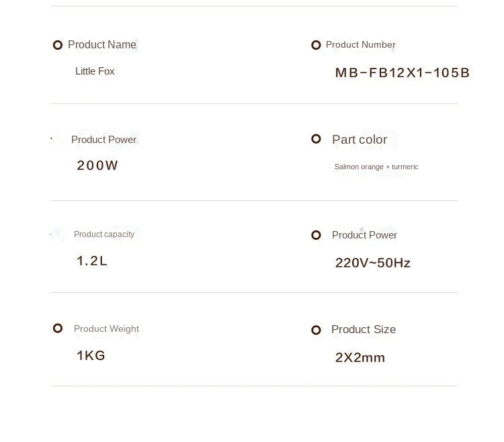Click the 200W power value
Screen dimensions: 504x442
click(97, 165)
